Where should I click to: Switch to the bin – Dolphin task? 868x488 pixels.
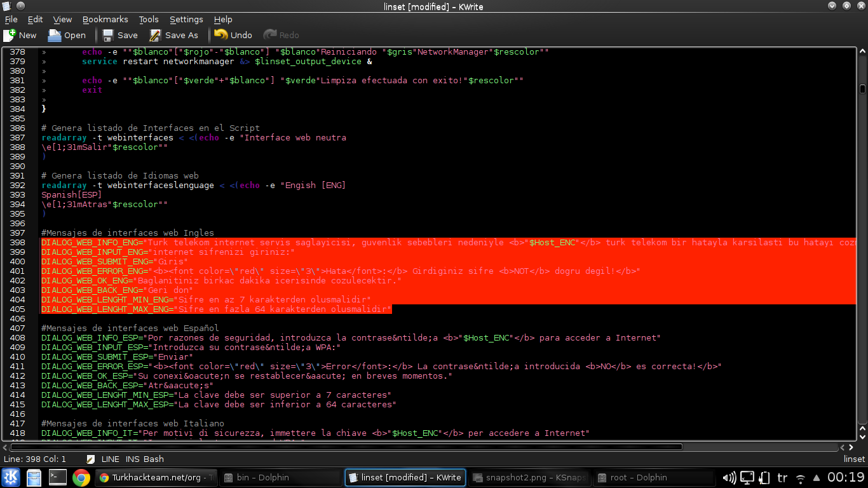[x=280, y=477]
